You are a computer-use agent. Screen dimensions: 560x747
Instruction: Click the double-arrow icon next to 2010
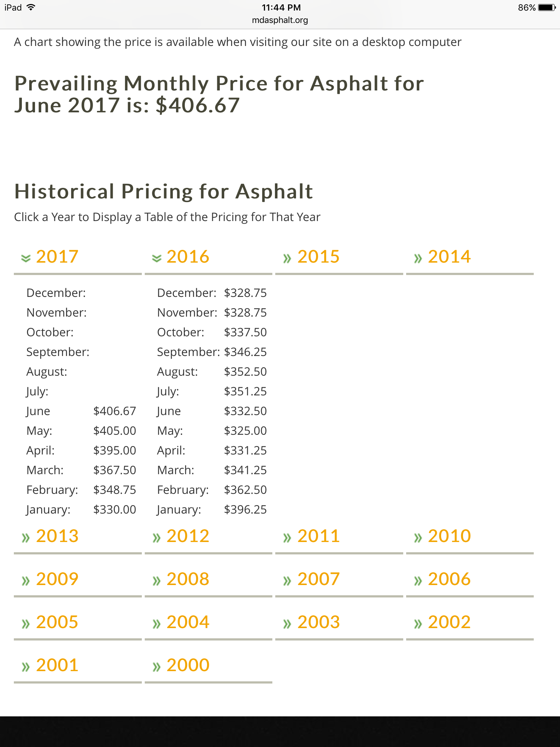click(418, 538)
